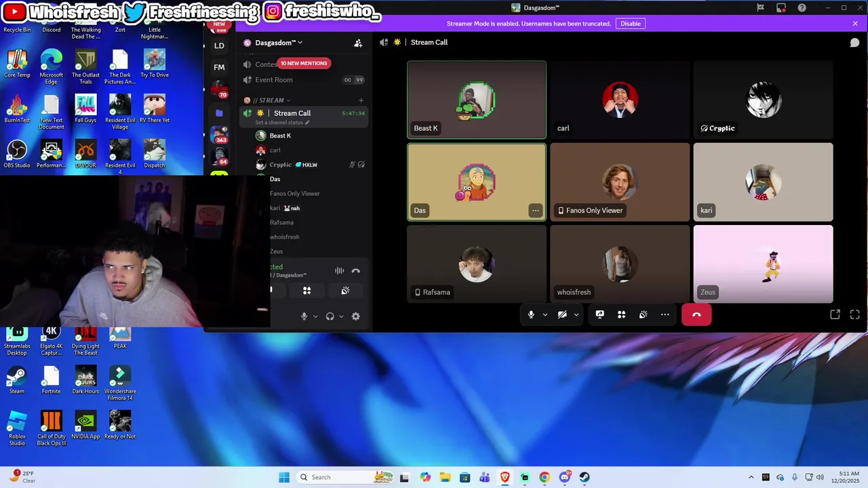The image size is (868, 488).
Task: Open NVIDIA App desktop shortcut
Action: coord(85,425)
